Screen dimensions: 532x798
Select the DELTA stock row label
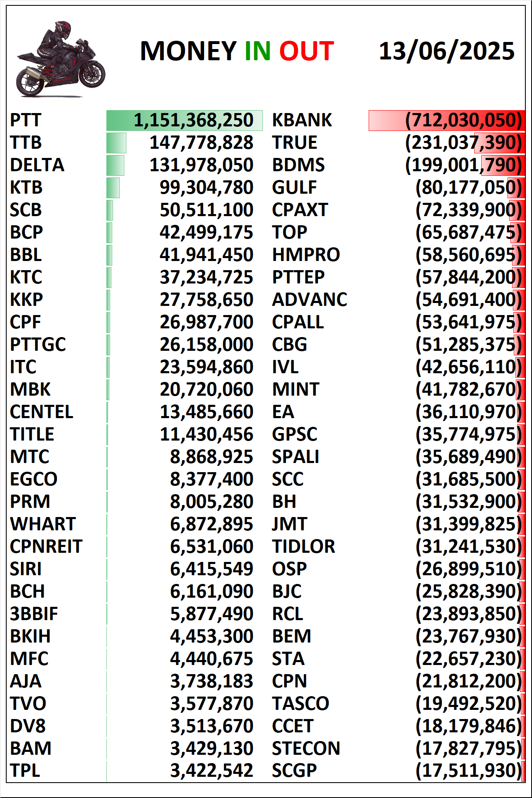pyautogui.click(x=37, y=165)
